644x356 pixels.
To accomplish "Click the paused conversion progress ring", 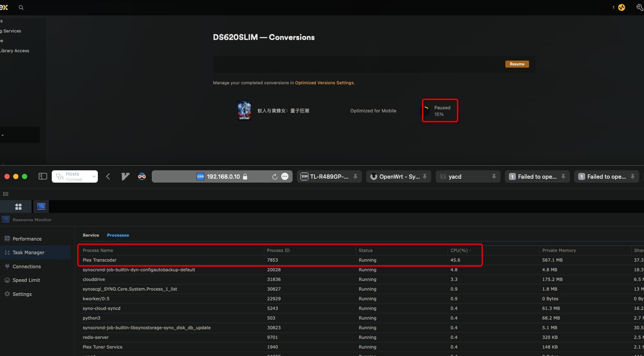I will 426,111.
